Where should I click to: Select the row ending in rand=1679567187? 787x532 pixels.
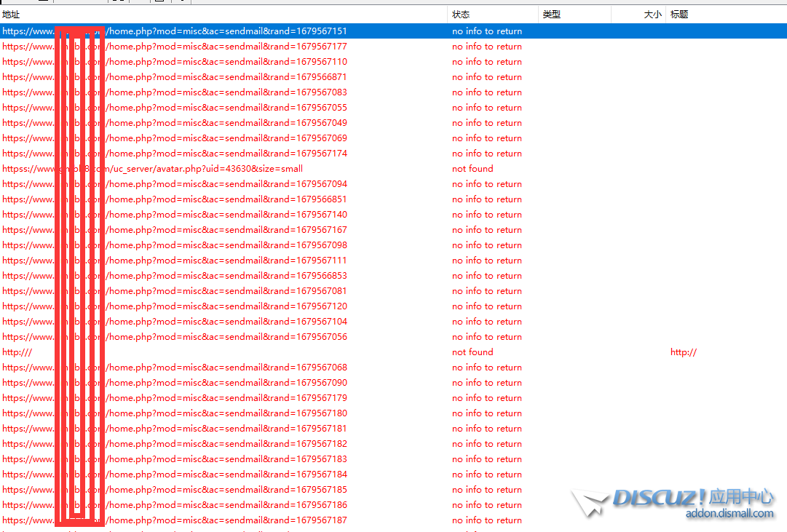[x=226, y=520]
